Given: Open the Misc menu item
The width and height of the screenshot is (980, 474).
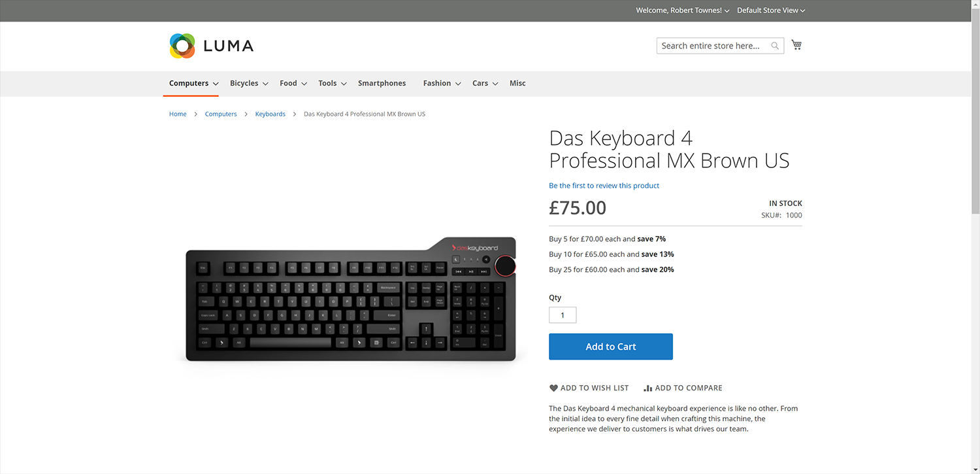Looking at the screenshot, I should click(x=517, y=84).
